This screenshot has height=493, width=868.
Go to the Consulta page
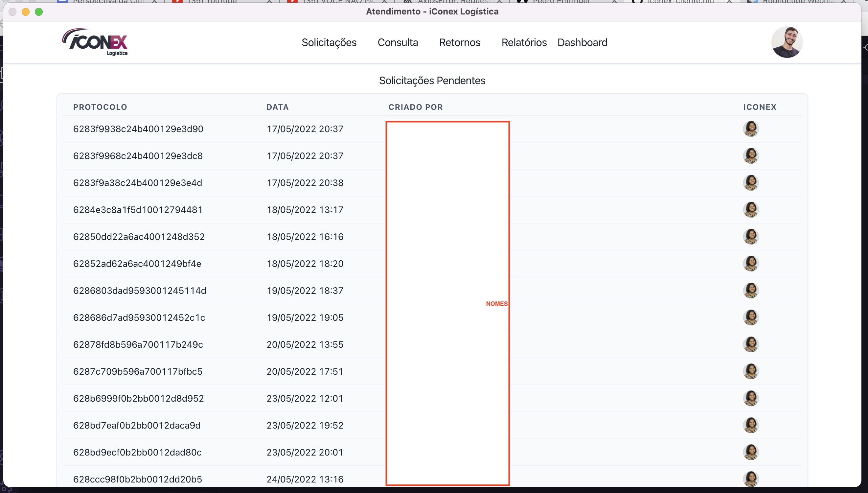click(x=398, y=42)
